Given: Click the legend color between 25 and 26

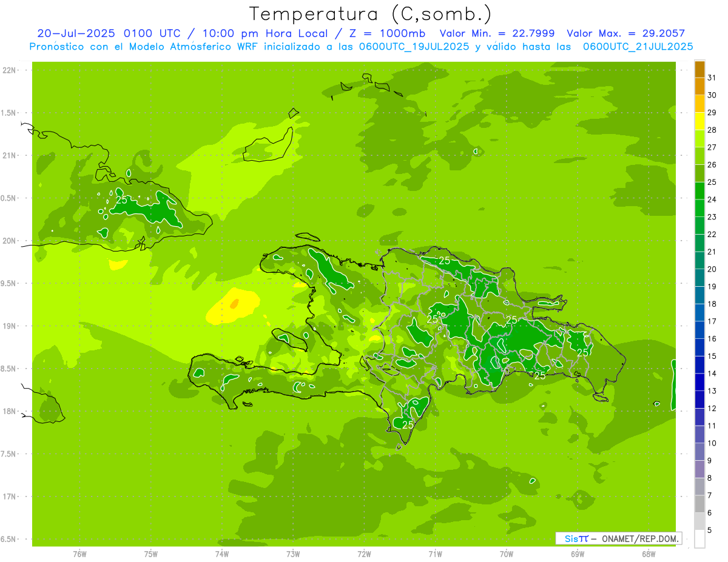Looking at the screenshot, I should 699,173.
